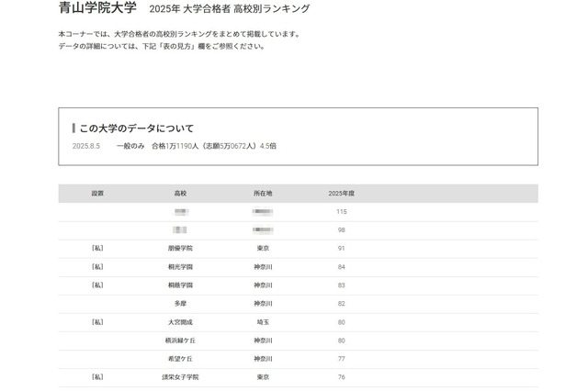
Task: Click the value 80 for 大宮開成
Action: (x=341, y=322)
